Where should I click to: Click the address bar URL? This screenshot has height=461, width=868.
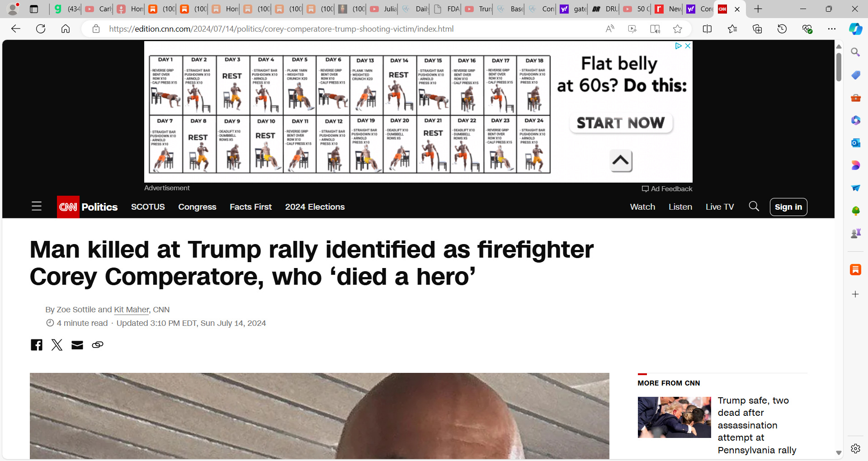pyautogui.click(x=281, y=29)
